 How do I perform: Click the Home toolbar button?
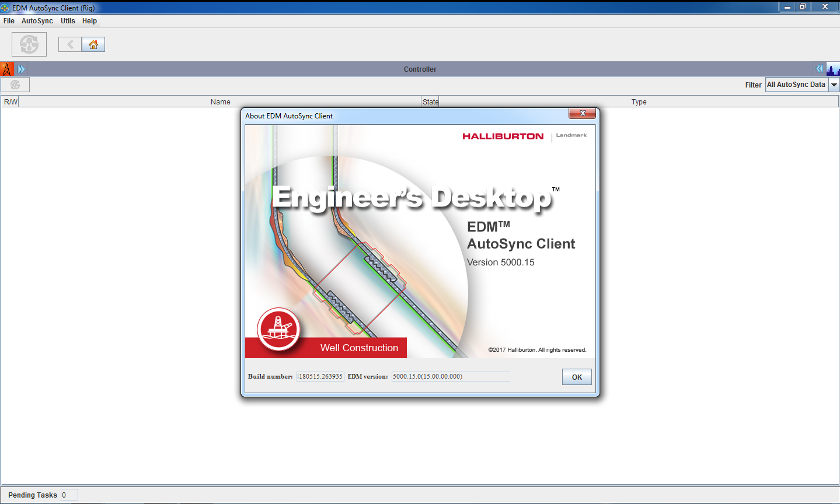(x=93, y=44)
